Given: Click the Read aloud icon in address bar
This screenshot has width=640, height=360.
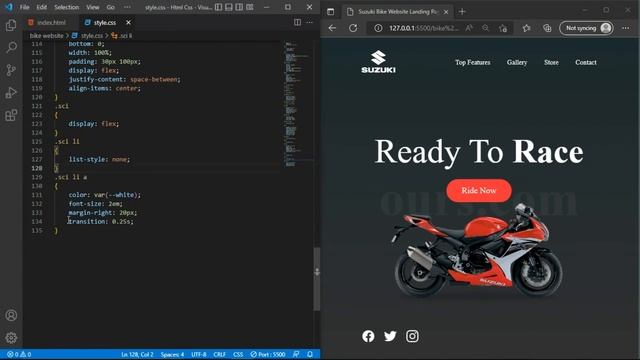Looking at the screenshot, I should [x=469, y=28].
